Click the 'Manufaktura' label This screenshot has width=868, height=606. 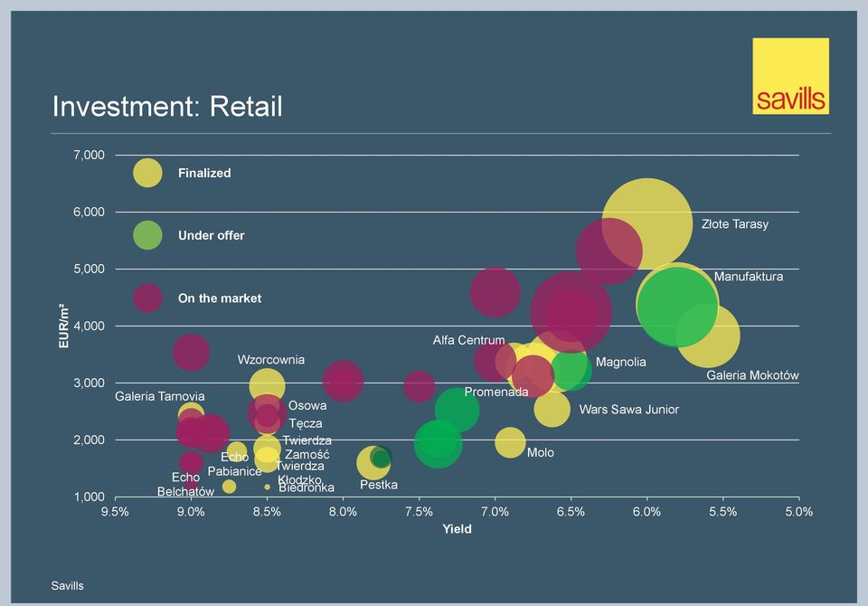point(749,277)
